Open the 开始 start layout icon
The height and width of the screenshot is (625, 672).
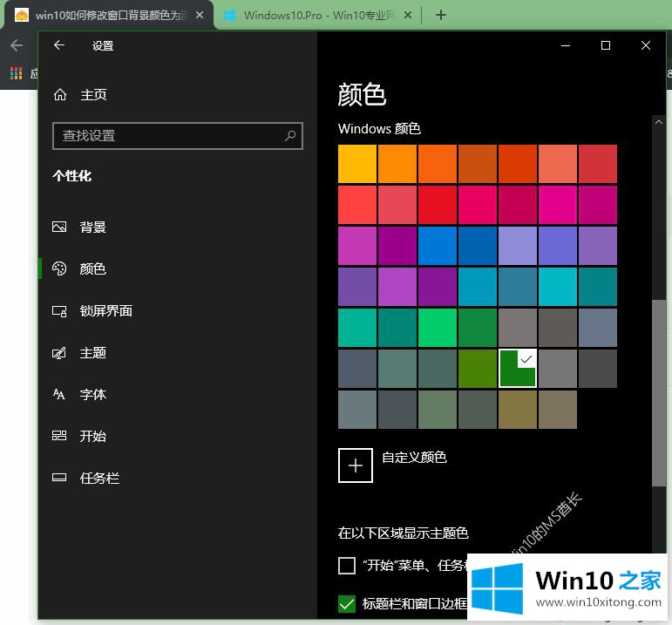click(59, 436)
